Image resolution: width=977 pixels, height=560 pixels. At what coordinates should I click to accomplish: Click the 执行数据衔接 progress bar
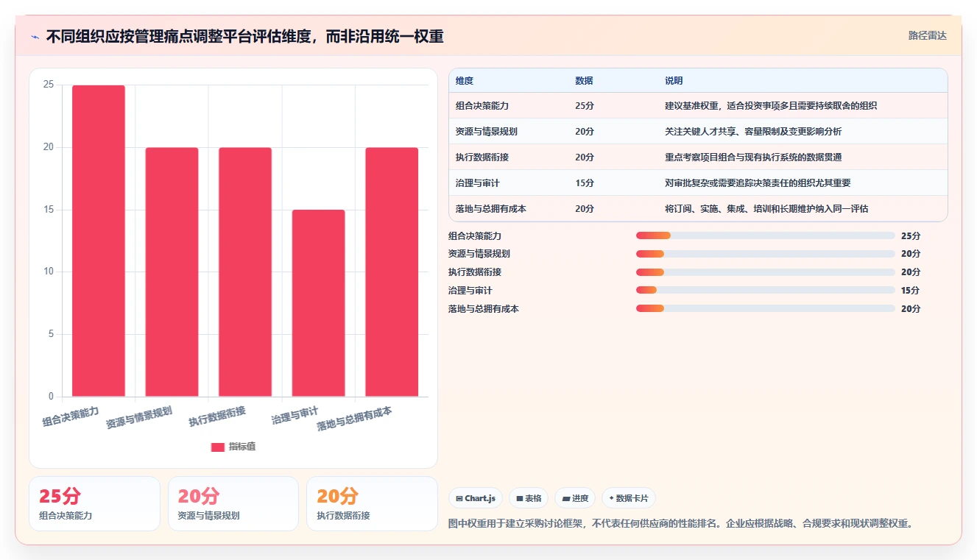pyautogui.click(x=766, y=272)
